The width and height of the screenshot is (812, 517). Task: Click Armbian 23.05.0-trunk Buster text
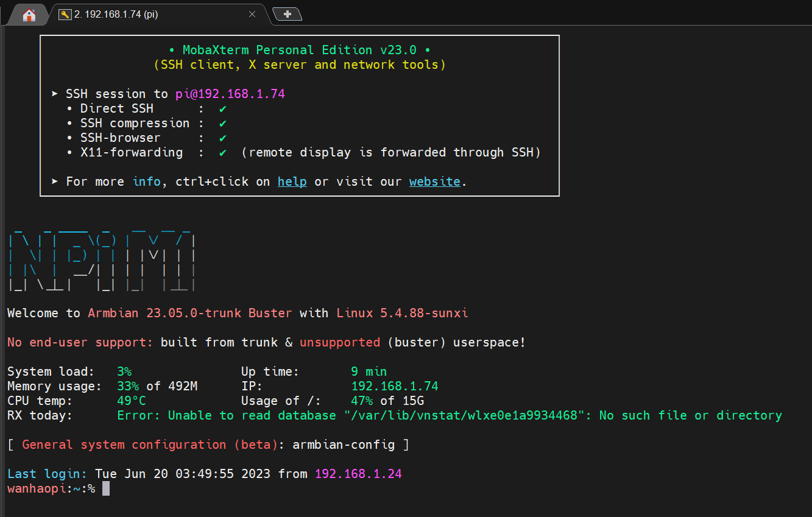tap(190, 313)
